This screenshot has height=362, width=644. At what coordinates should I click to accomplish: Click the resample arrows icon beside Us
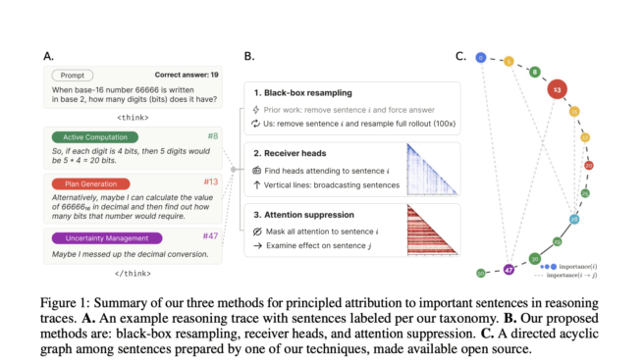pyautogui.click(x=255, y=124)
